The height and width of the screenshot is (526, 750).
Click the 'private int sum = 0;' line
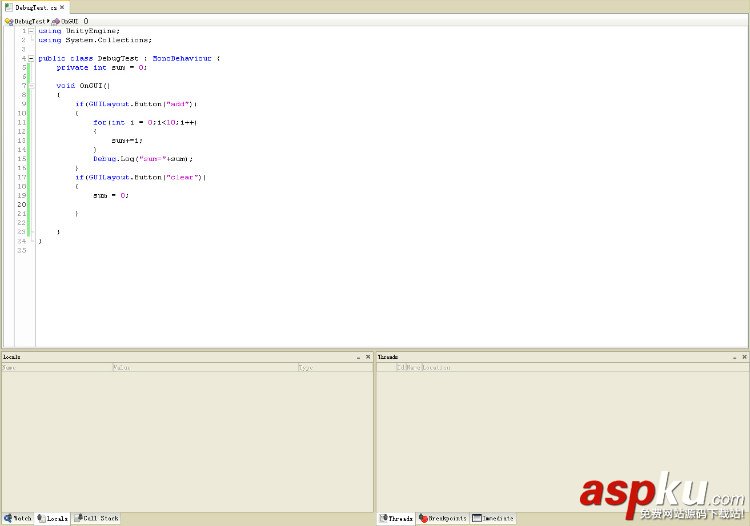coord(101,68)
